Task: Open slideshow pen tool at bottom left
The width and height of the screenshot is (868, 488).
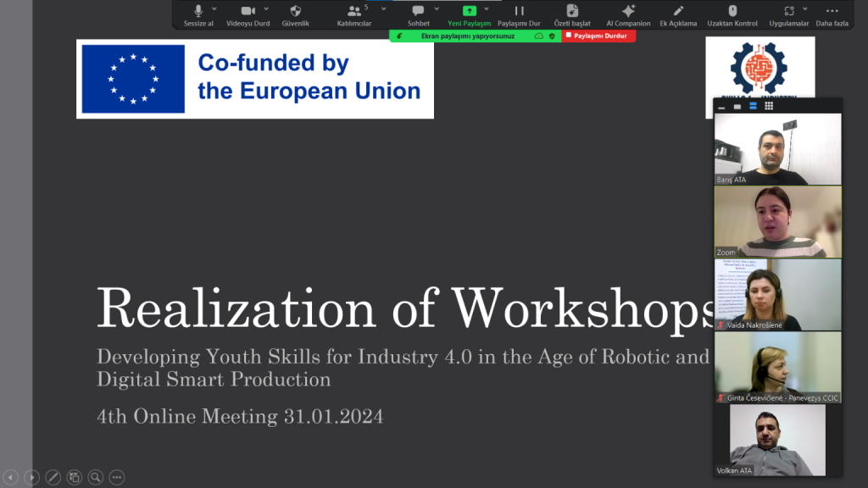Action: (x=53, y=477)
